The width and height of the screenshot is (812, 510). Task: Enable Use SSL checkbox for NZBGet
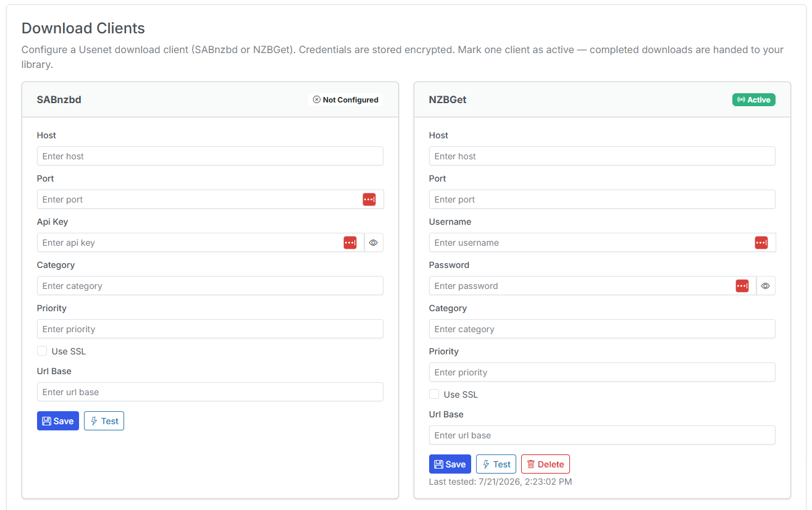point(434,394)
